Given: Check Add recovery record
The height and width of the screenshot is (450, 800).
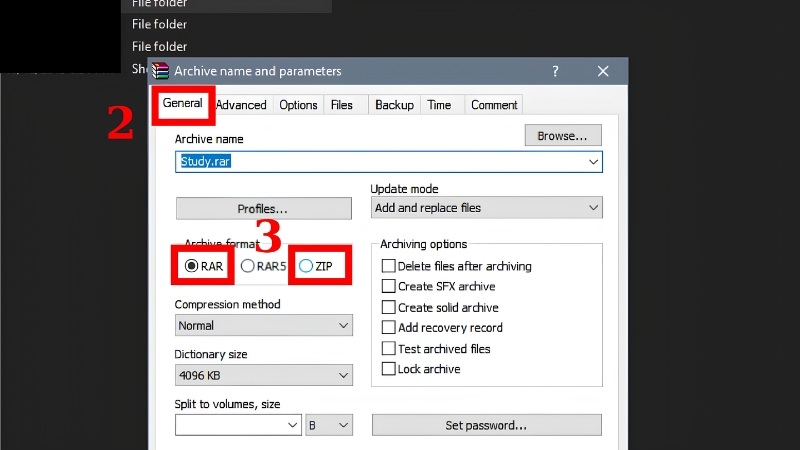Looking at the screenshot, I should click(x=442, y=328).
